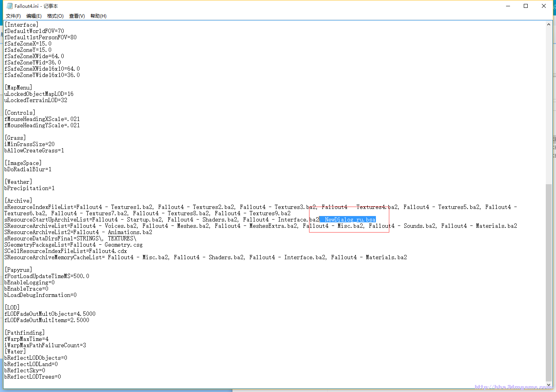Minimize the Fallout4.ini Notepad window
This screenshot has width=556, height=392.
coord(508,6)
